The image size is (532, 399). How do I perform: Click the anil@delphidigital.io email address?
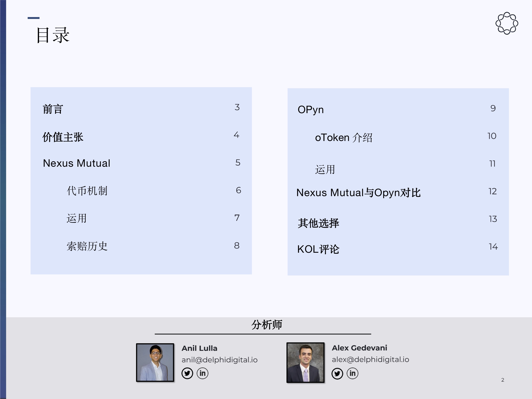pyautogui.click(x=220, y=360)
